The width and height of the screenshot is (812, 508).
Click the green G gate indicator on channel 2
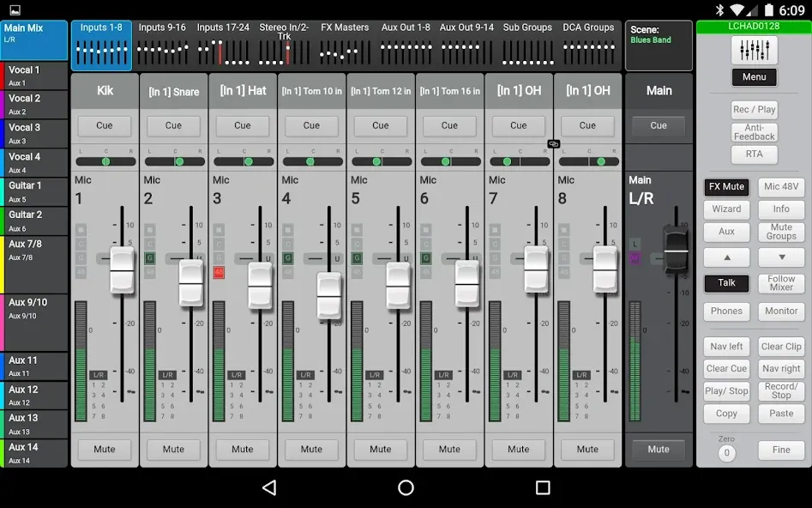pyautogui.click(x=150, y=257)
